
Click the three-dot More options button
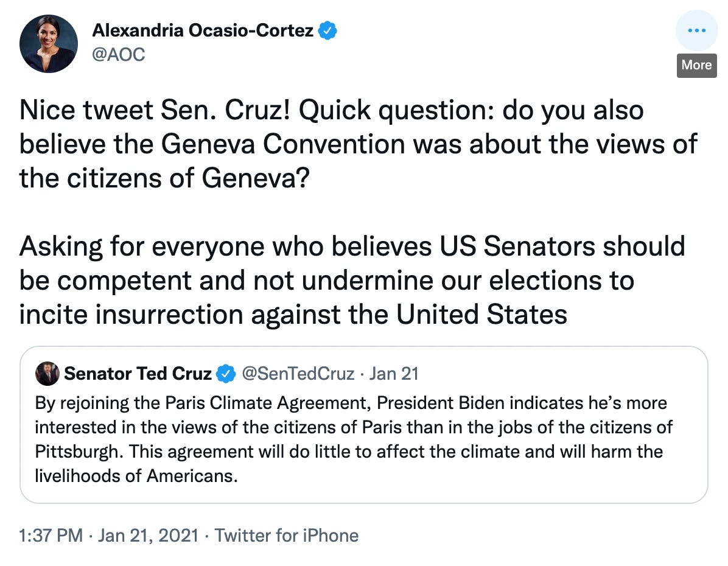click(696, 30)
